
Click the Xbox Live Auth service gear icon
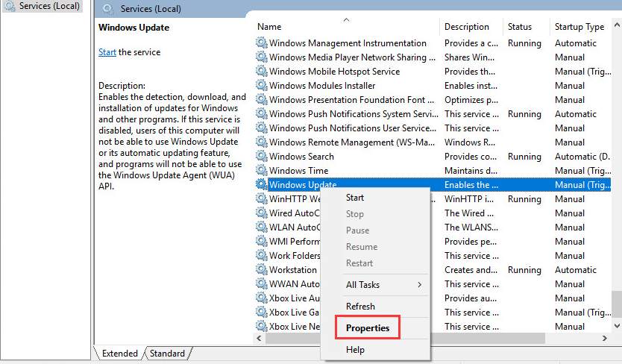262,298
